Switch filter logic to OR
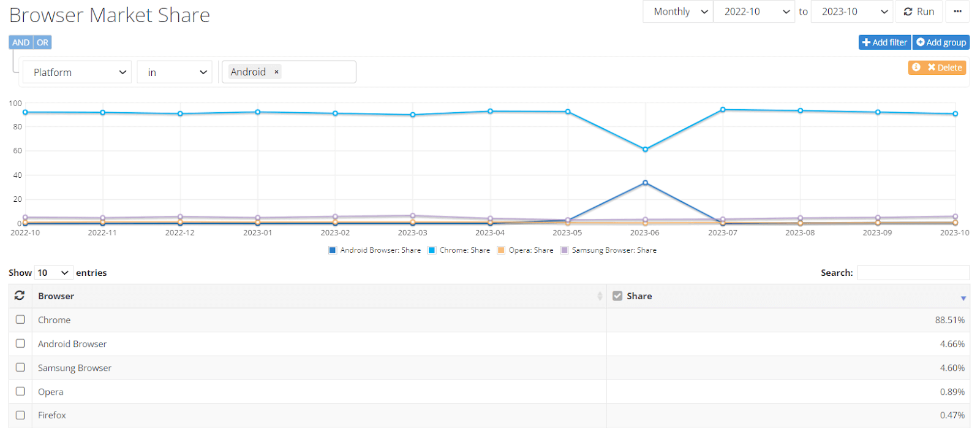The width and height of the screenshot is (980, 428). (42, 42)
